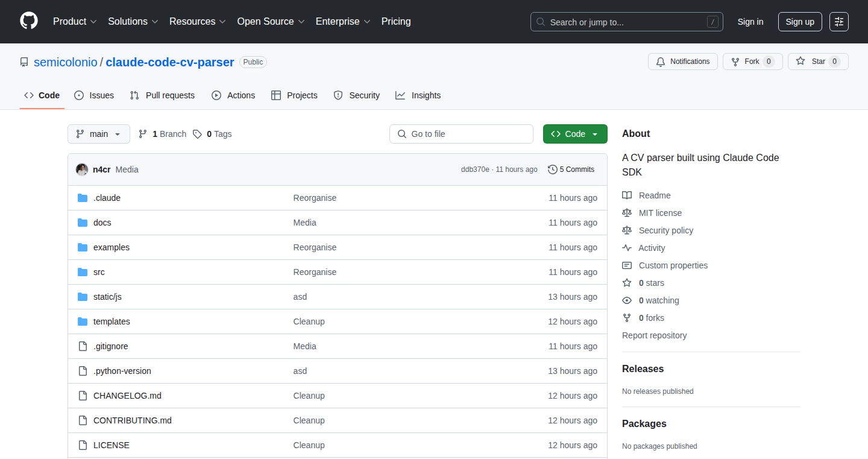The image size is (868, 459).
Task: Click the fork icon beside 0 forks
Action: tap(627, 318)
